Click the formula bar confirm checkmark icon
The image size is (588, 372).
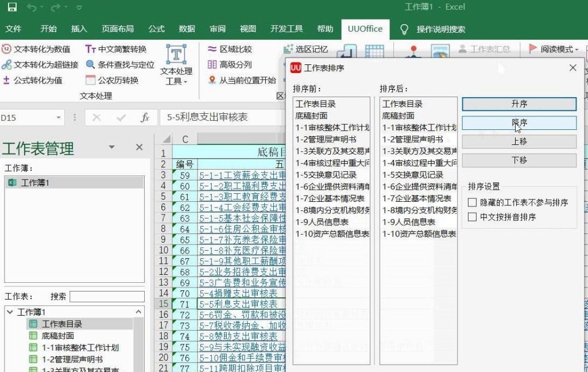click(121, 118)
